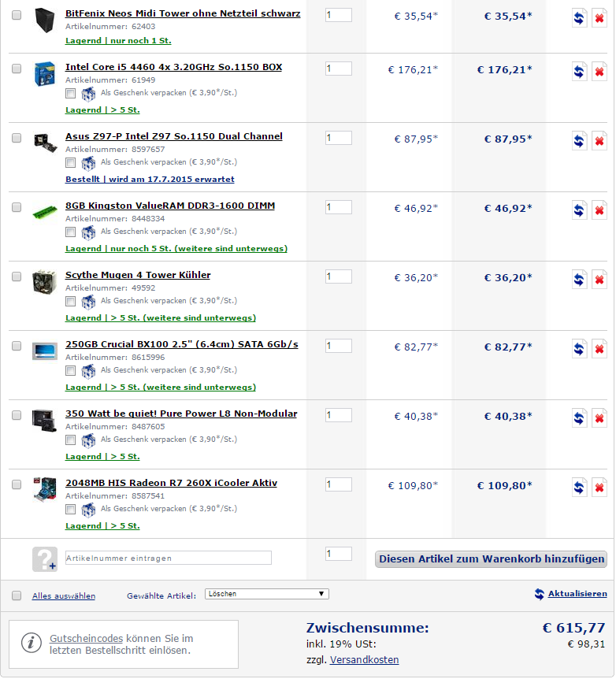
Task: Click refresh icon on Asus Z97-P row
Action: pos(579,141)
